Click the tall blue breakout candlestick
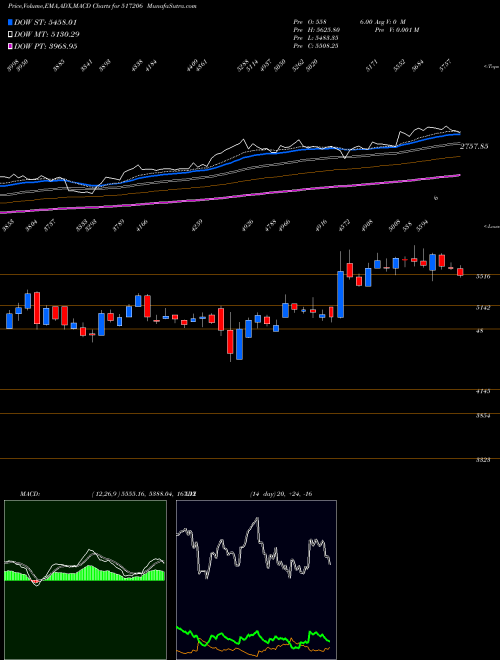This screenshot has height=660, width=500. point(340,294)
